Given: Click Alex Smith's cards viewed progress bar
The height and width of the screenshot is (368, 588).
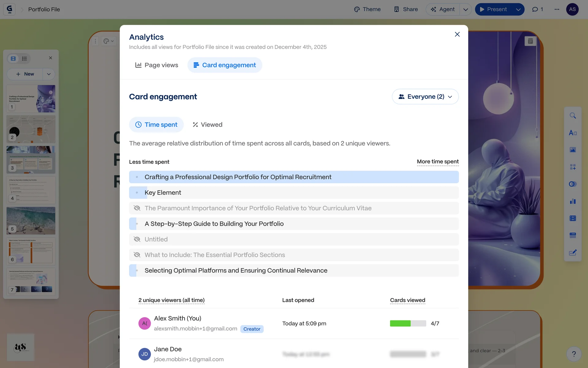Looking at the screenshot, I should (408, 323).
